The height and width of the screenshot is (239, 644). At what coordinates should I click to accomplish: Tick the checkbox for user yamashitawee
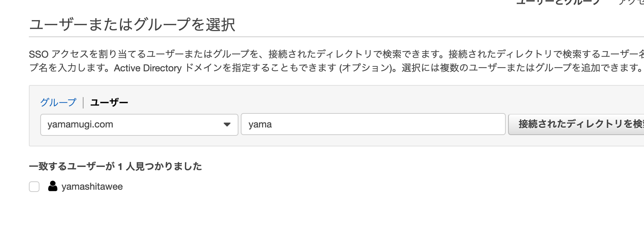click(x=34, y=187)
